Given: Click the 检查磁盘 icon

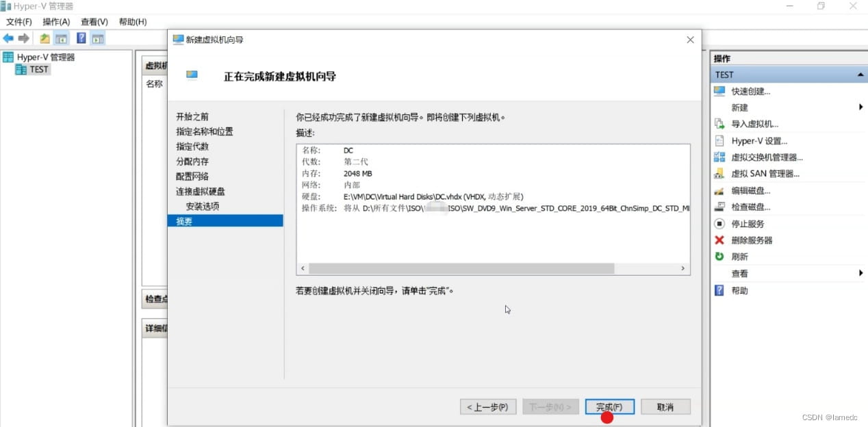Looking at the screenshot, I should [x=719, y=207].
